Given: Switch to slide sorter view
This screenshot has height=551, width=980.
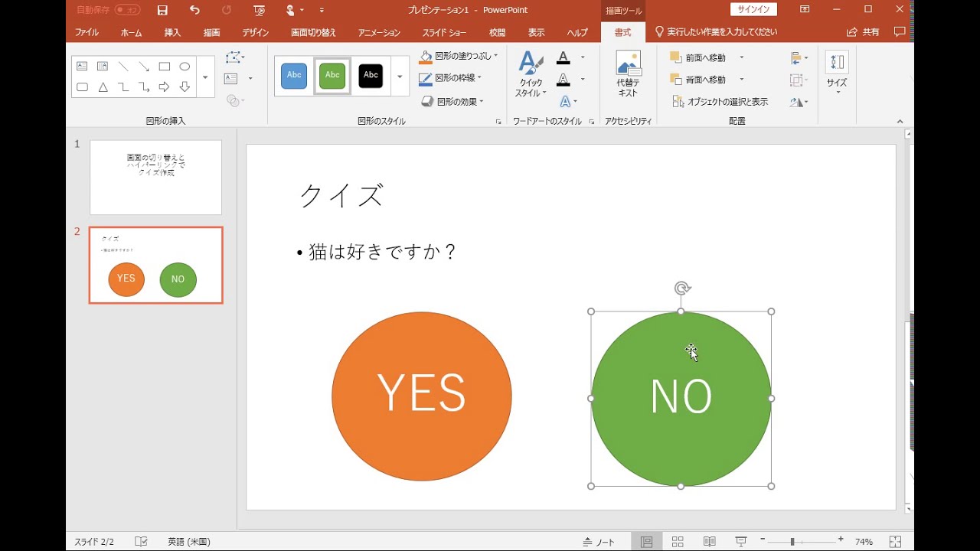Looking at the screenshot, I should (678, 542).
